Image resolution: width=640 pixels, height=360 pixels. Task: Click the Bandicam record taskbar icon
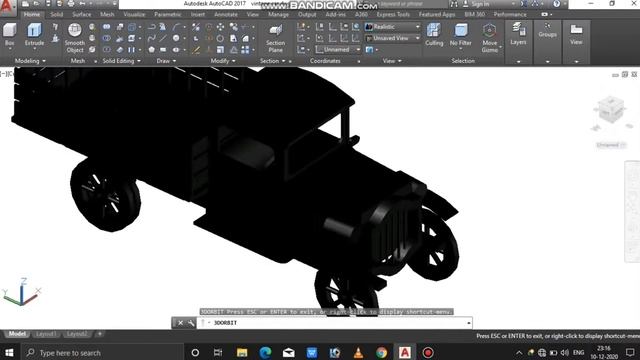[x=428, y=353]
